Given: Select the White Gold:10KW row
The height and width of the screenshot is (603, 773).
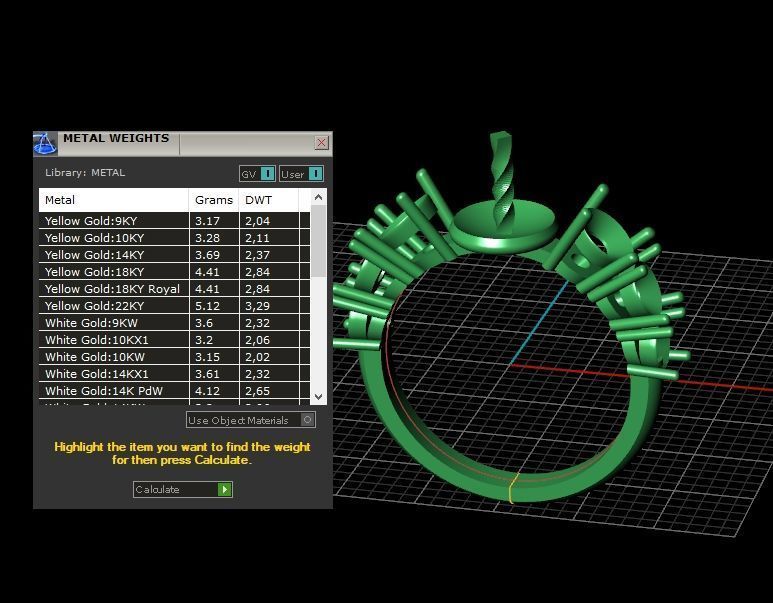Looking at the screenshot, I should pos(175,357).
